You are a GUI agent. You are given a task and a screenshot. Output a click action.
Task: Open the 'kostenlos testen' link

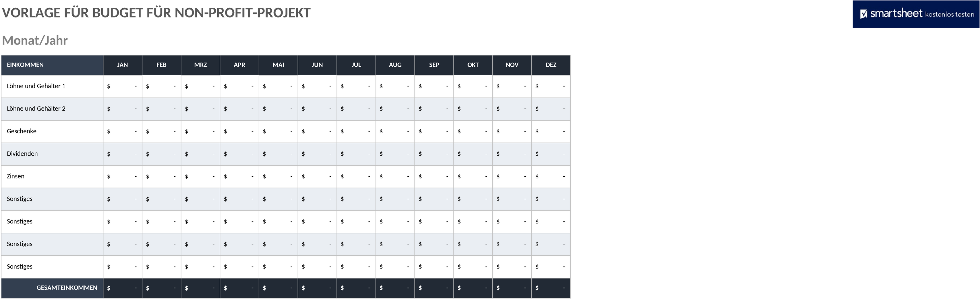click(950, 14)
